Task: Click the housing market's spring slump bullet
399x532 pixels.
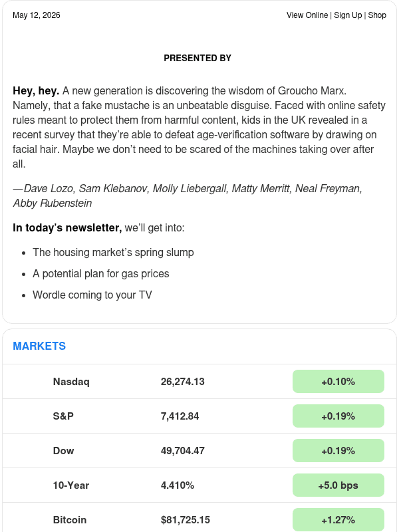Action: point(113,253)
